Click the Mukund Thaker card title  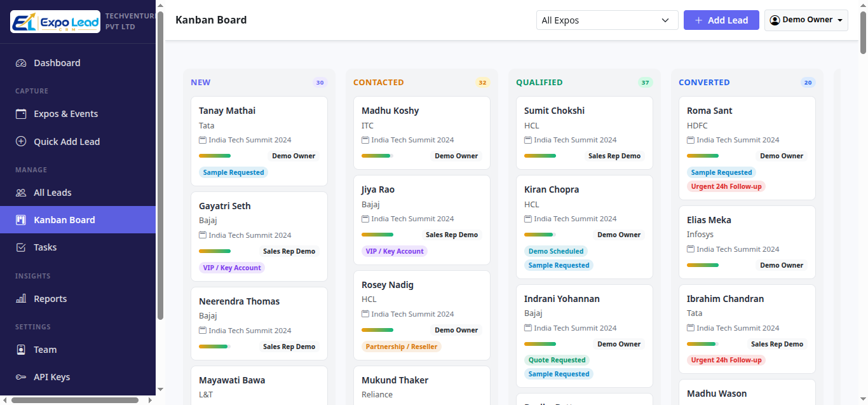click(395, 380)
